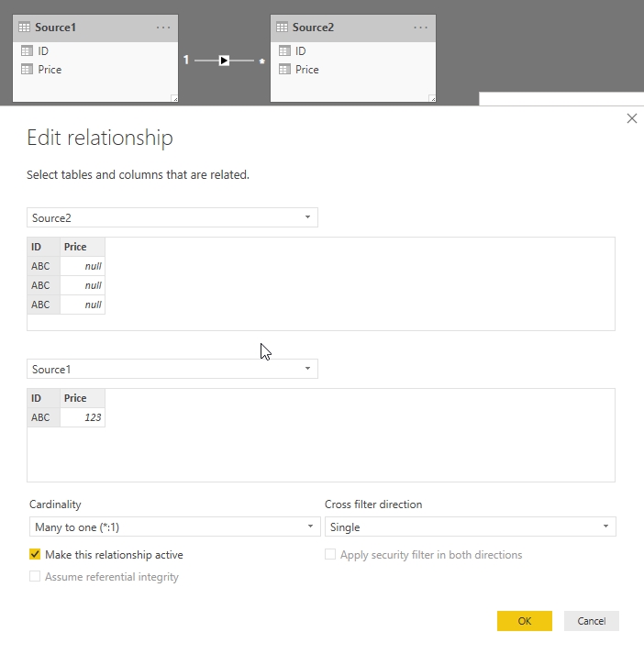Confirm changes with the OK button
Screen dimensions: 644x654
tap(525, 621)
